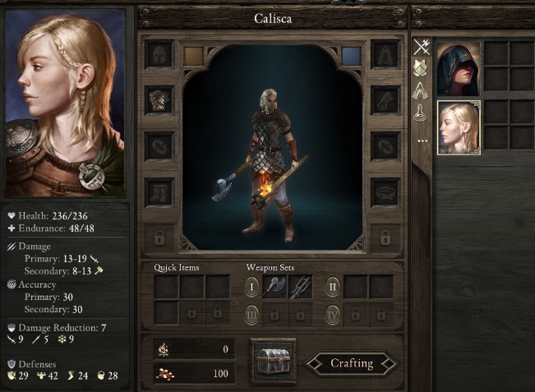
Task: Select the cloak equipment slot
Action: 386,55
